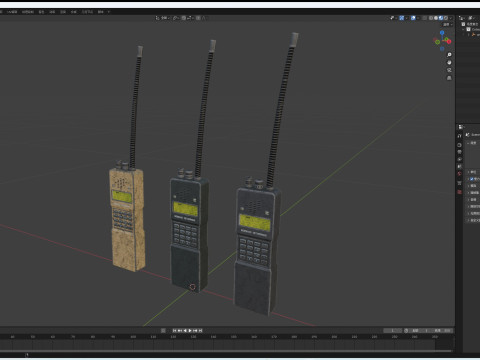
Task: Play animation in reverse
Action: pos(185,330)
